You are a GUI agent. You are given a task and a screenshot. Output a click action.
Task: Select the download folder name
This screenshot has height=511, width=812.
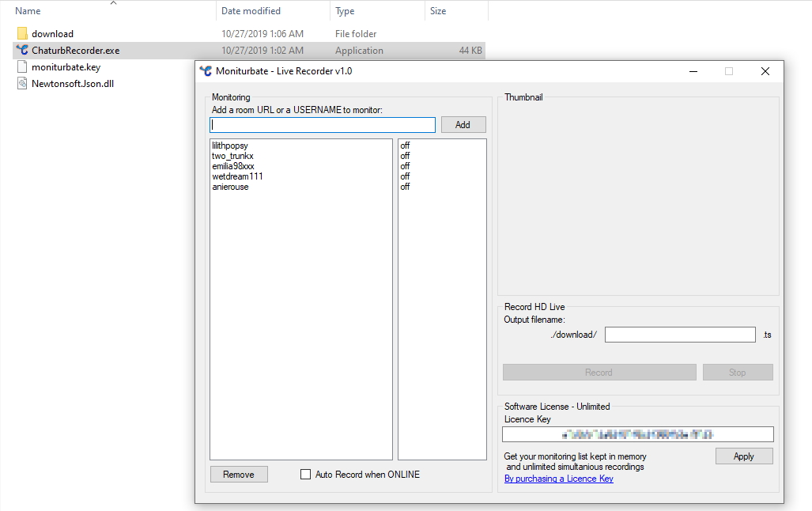52,34
